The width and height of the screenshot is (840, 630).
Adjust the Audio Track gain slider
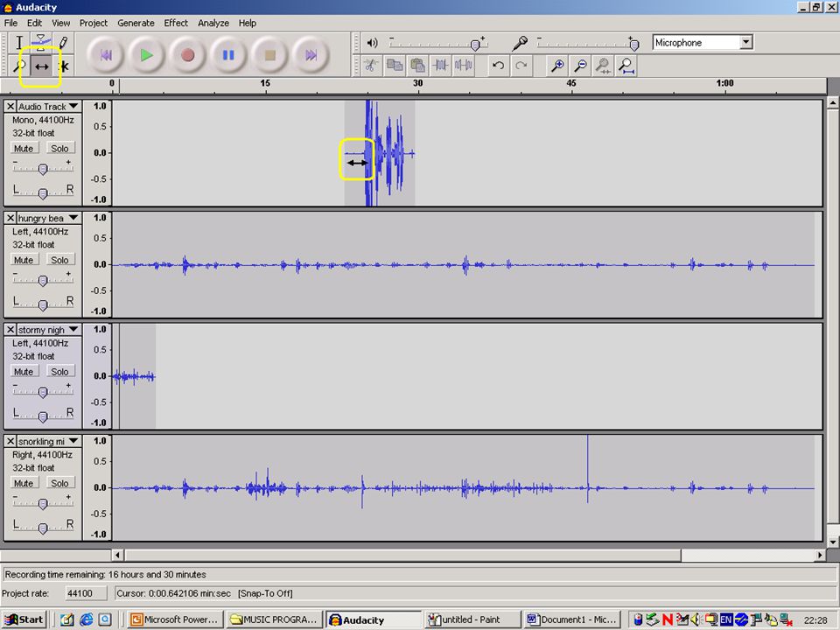[43, 169]
